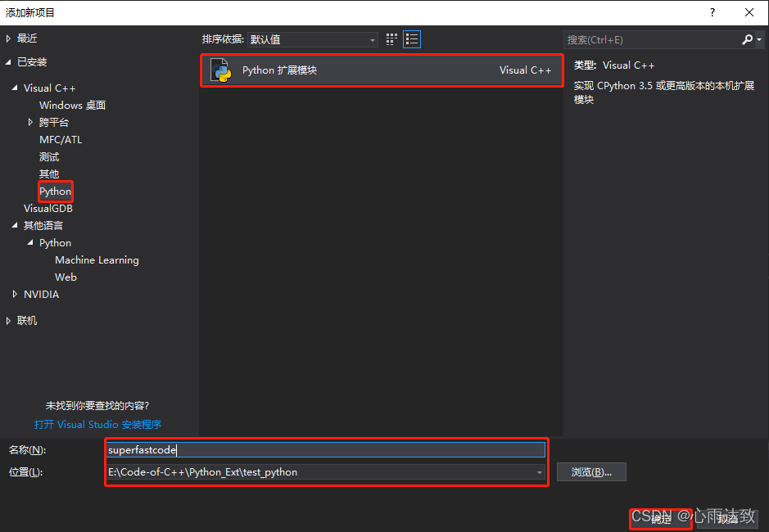Expand the NVIDIA node
This screenshot has width=769, height=532.
(x=15, y=294)
